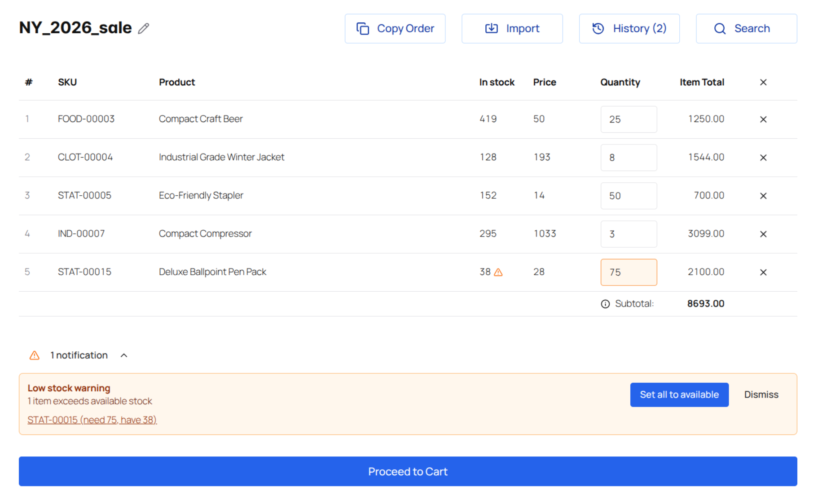Click the Import button
This screenshot has width=818, height=504.
(x=512, y=29)
